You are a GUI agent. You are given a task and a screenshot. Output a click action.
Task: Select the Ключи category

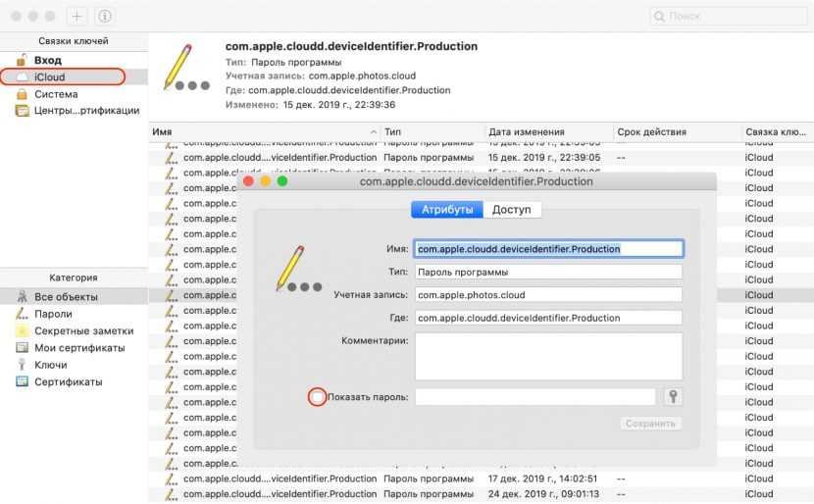(51, 365)
